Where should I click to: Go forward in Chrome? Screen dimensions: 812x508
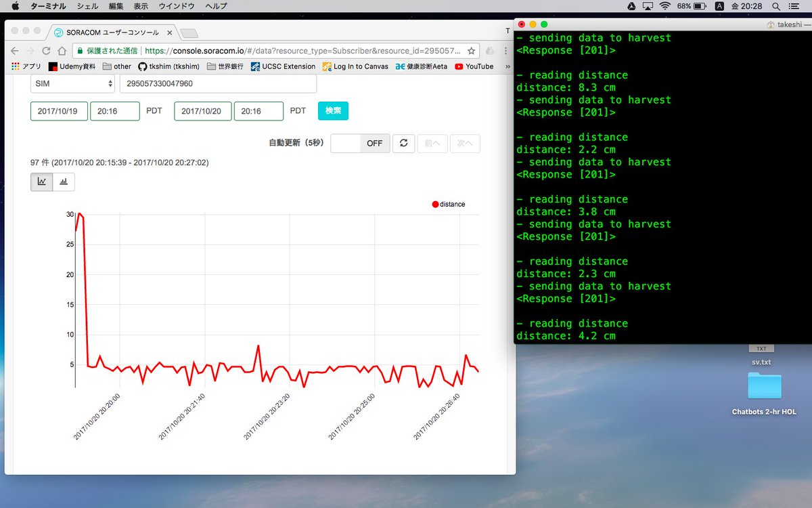[30, 51]
